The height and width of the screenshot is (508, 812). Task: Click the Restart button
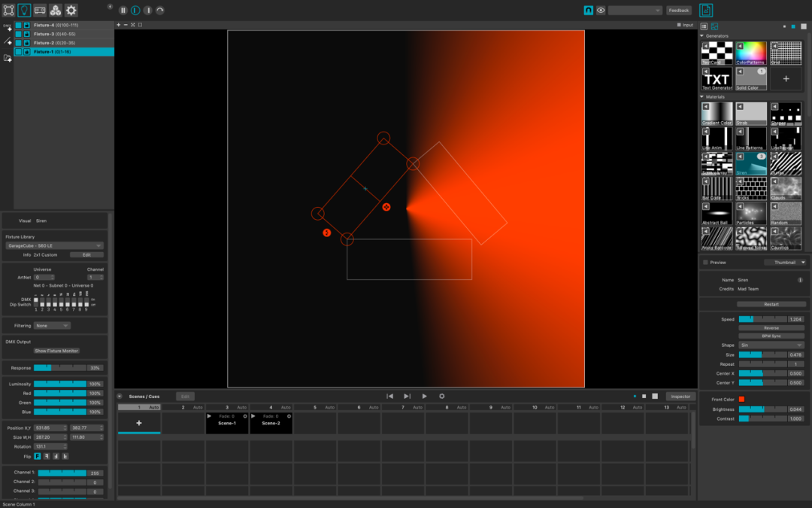[x=771, y=304]
